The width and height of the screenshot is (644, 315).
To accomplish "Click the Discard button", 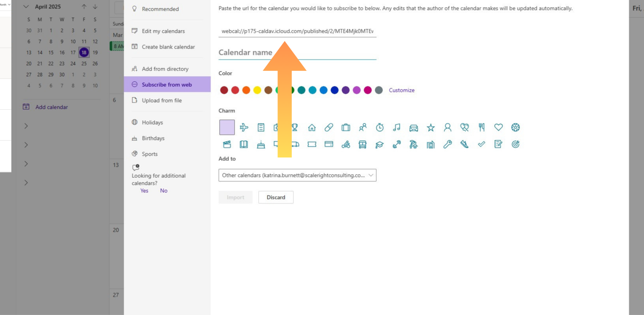I will (276, 197).
